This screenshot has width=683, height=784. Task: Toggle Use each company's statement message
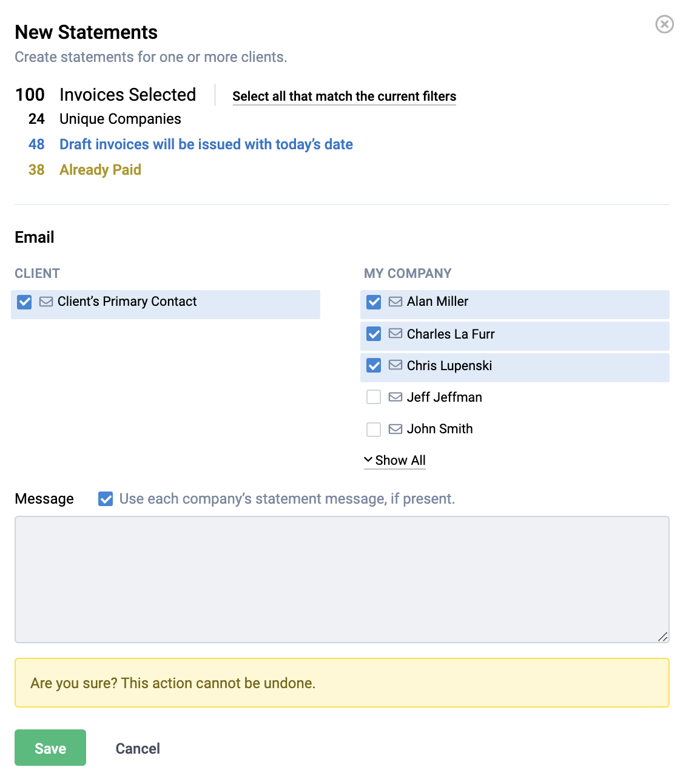click(106, 499)
